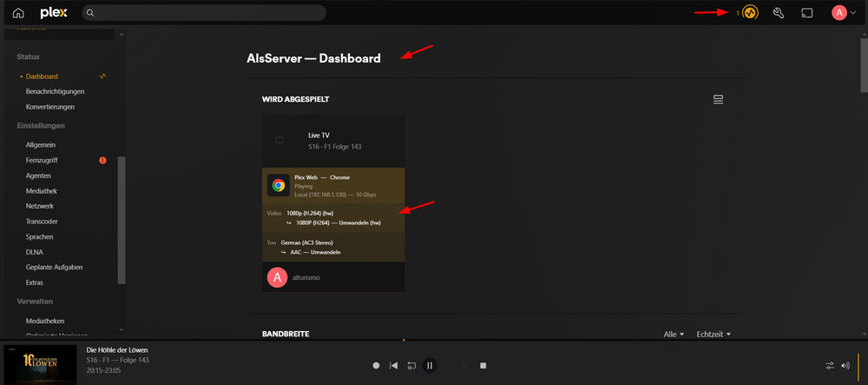Open the account avatar menu
Screen dimensions: 868x385
tap(844, 13)
